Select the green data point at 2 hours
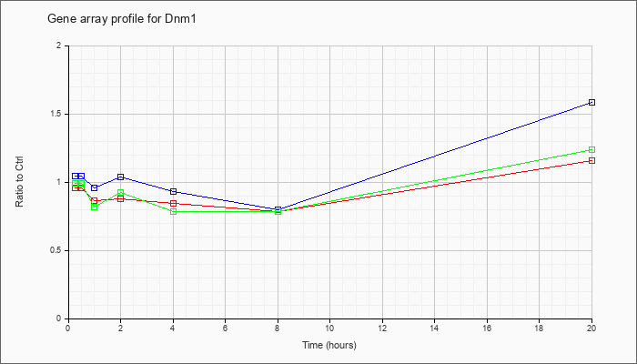 click(x=121, y=192)
